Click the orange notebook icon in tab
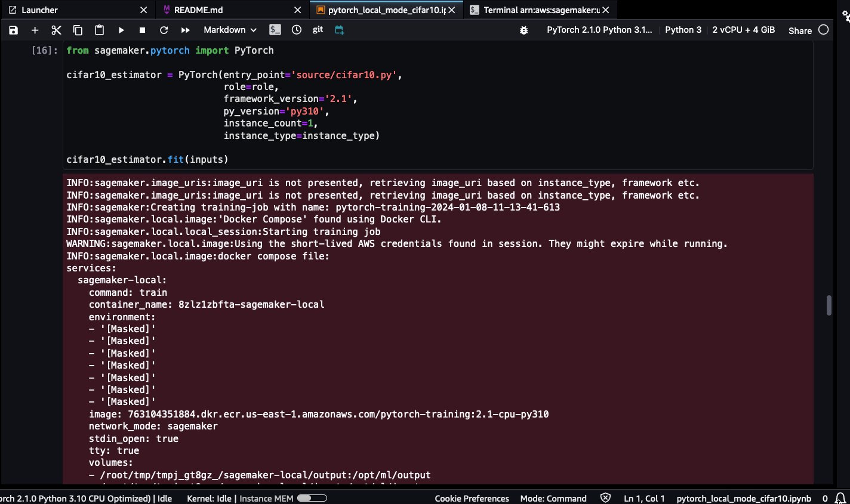Viewport: 850px width, 504px height. point(321,10)
